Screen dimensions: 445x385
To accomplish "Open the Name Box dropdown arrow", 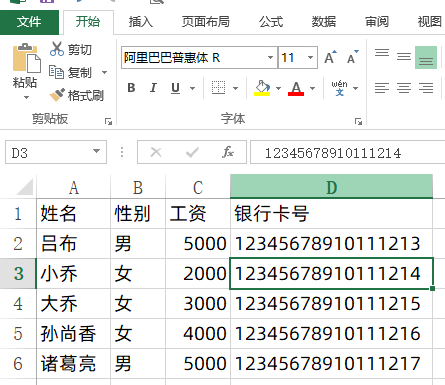I will click(x=96, y=151).
